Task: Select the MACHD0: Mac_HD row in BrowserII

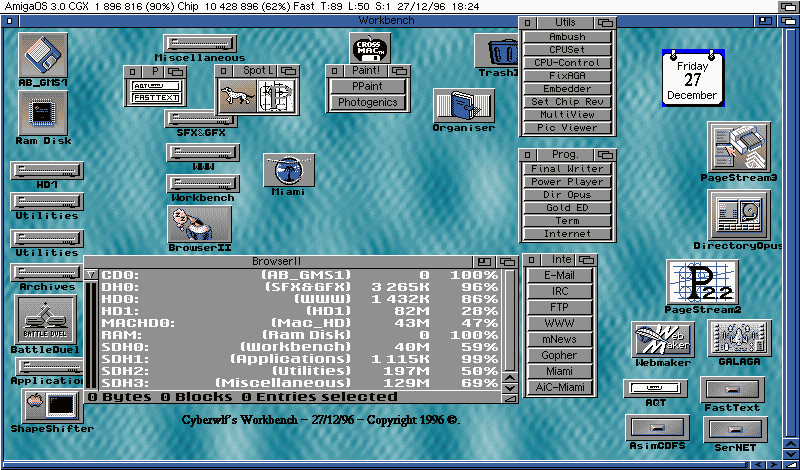Action: pyautogui.click(x=300, y=323)
